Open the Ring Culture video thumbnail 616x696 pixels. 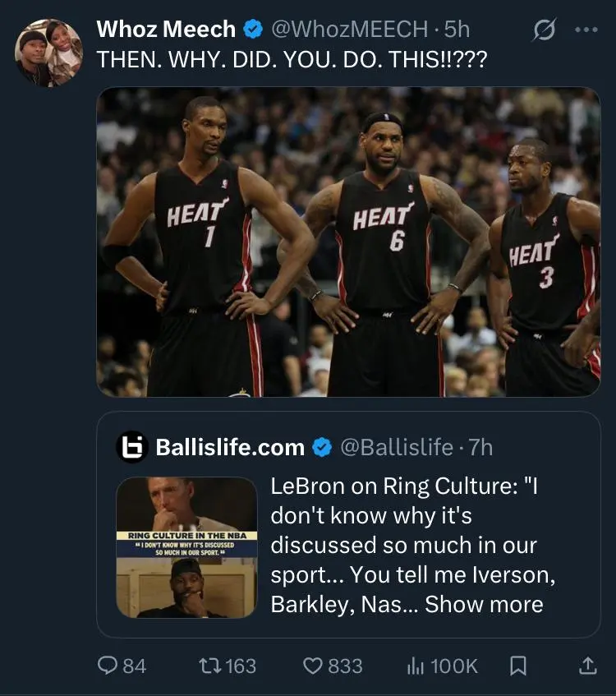pyautogui.click(x=187, y=547)
